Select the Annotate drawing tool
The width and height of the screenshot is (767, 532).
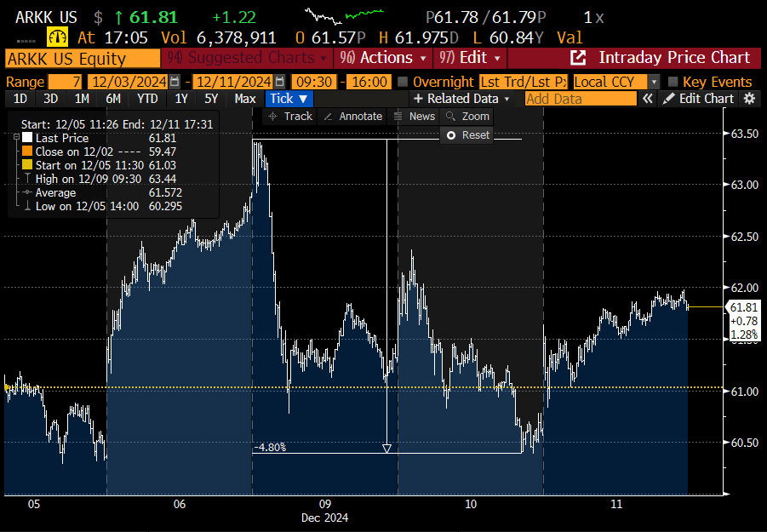click(353, 117)
